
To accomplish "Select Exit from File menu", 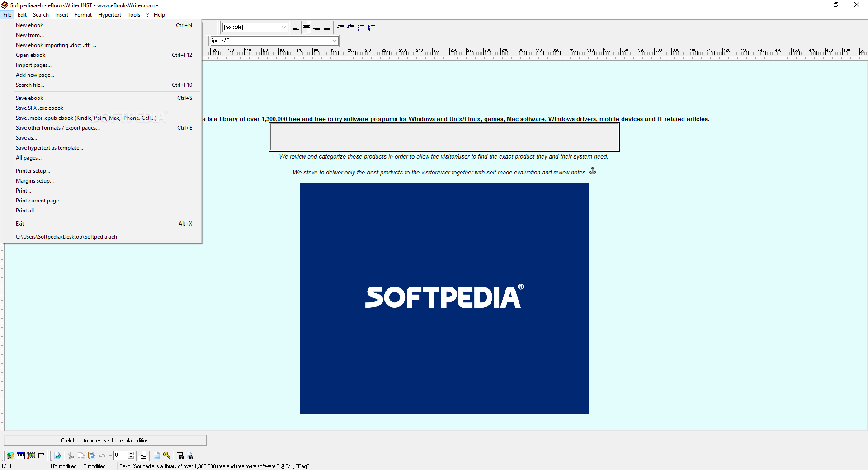I will click(x=101, y=224).
